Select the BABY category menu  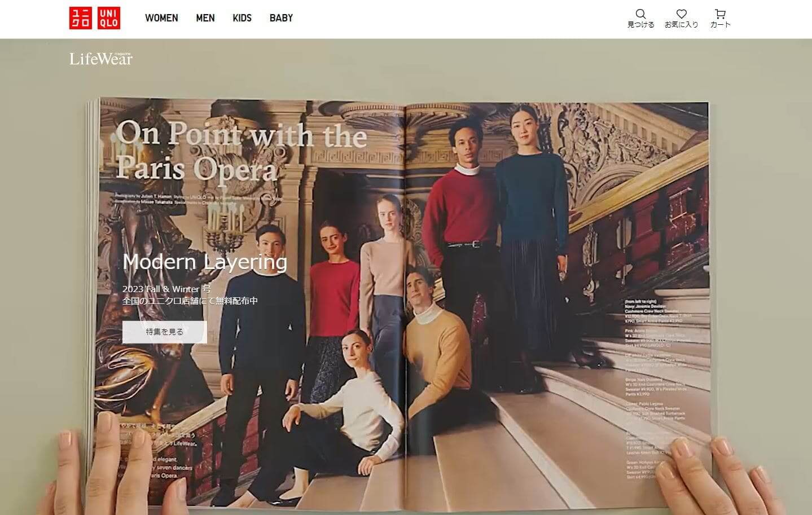[x=281, y=18]
